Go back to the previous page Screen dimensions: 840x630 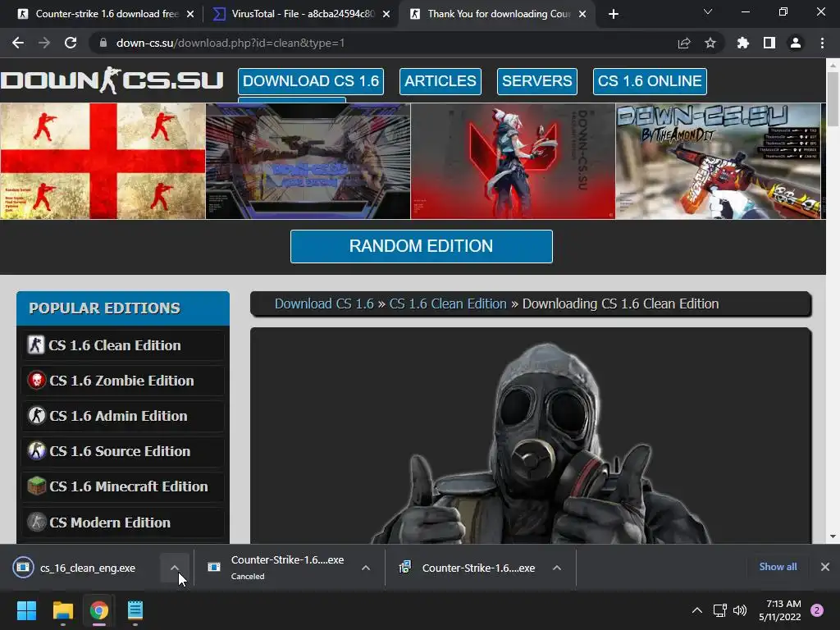(18, 43)
